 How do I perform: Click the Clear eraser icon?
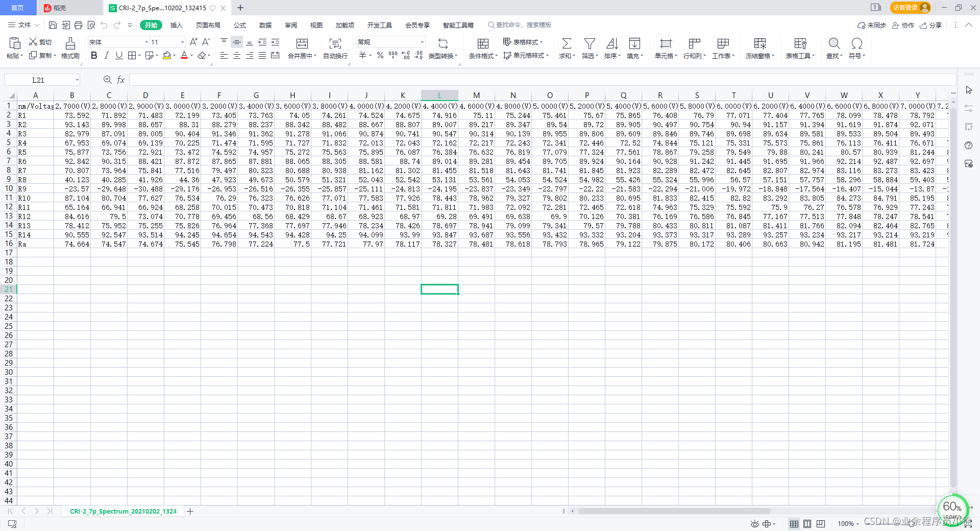point(202,55)
